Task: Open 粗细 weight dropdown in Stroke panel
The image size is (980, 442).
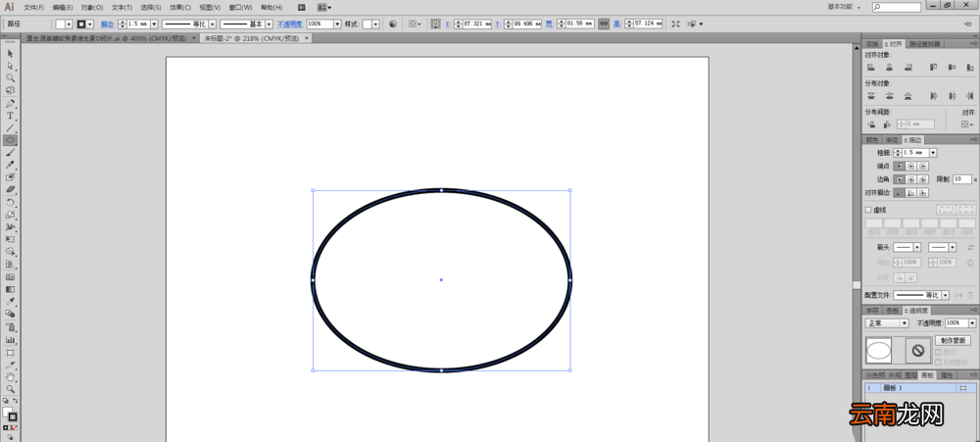Action: click(933, 153)
